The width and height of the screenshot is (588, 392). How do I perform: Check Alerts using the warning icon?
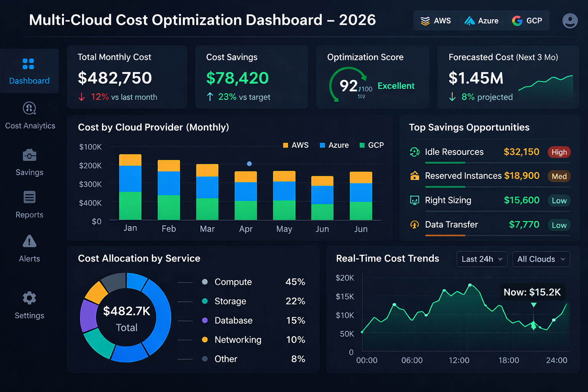[29, 249]
